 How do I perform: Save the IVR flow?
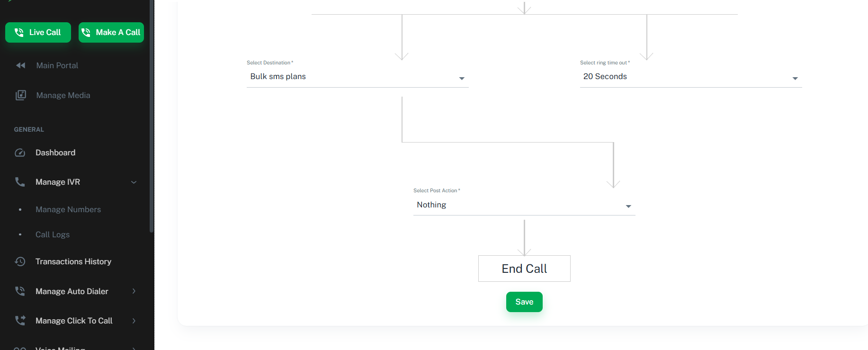tap(524, 302)
